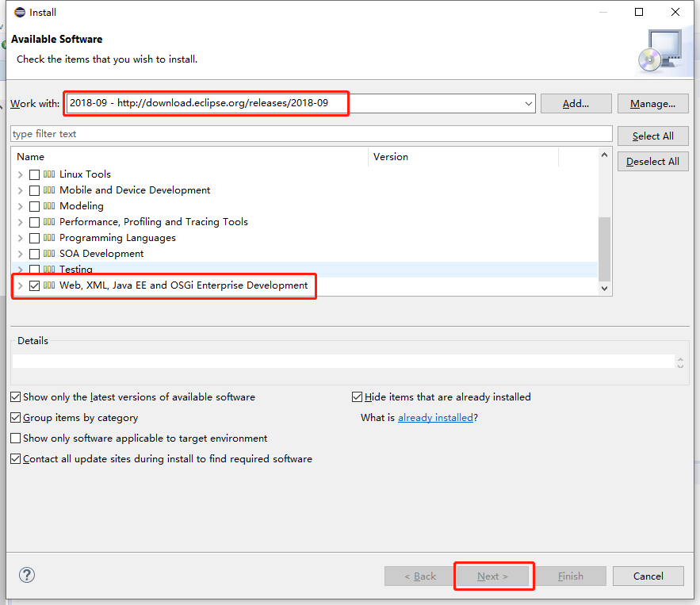Click the help question mark icon
The image size is (700, 605).
point(27,575)
